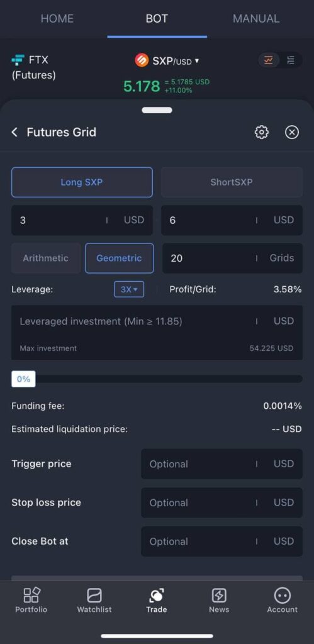The image size is (314, 644).
Task: Open the Futures Grid settings gear
Action: point(261,132)
